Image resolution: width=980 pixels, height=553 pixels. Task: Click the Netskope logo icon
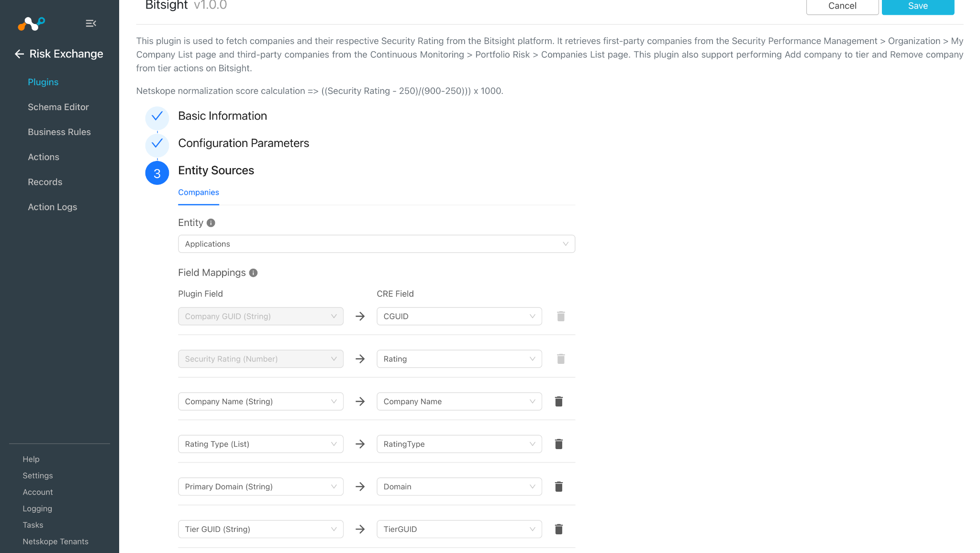(x=31, y=23)
